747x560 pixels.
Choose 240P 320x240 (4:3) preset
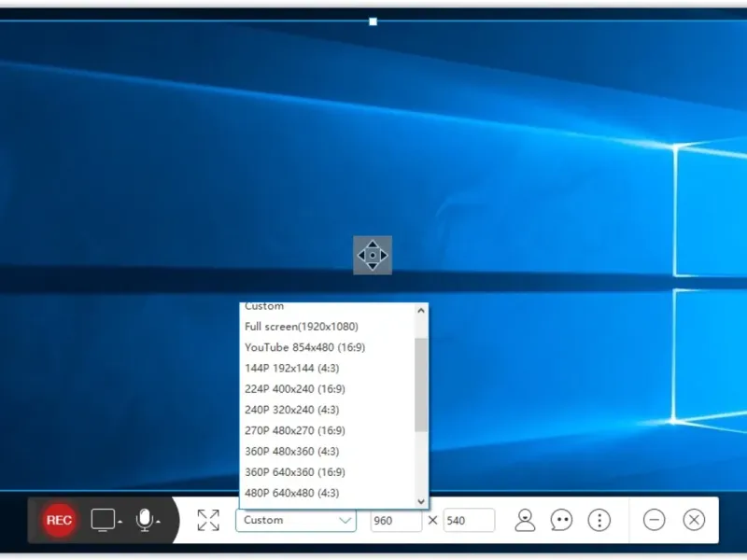[x=328, y=410]
